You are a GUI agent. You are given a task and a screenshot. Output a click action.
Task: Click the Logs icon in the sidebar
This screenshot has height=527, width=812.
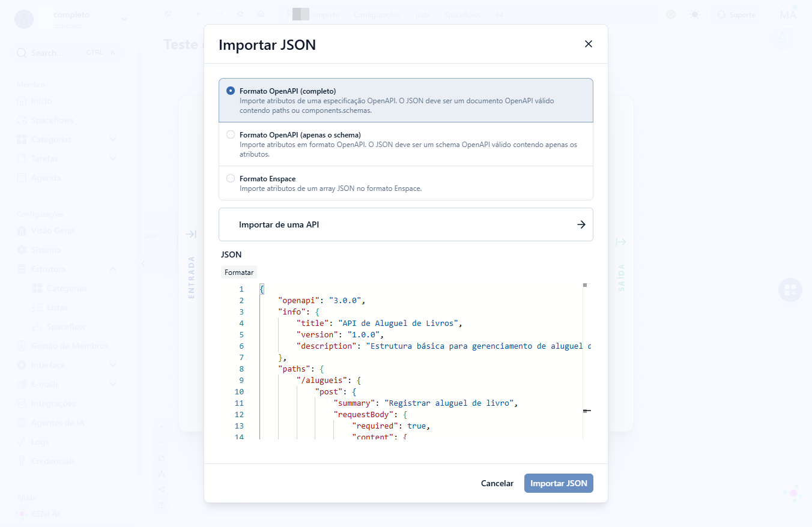(22, 442)
